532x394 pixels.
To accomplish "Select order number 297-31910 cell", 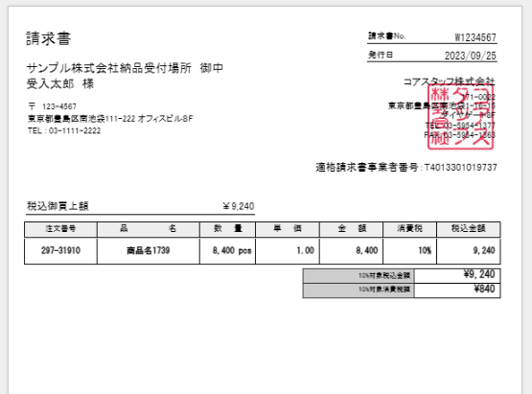I will [x=60, y=251].
